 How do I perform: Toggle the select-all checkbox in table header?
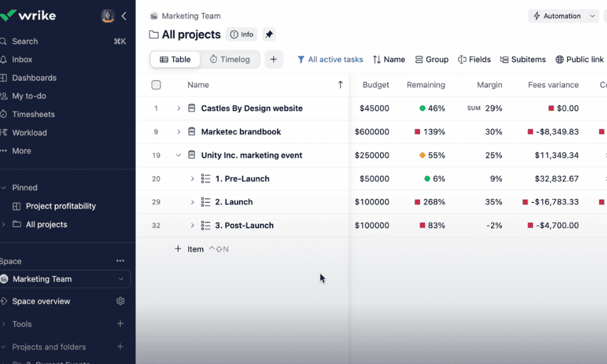[156, 85]
